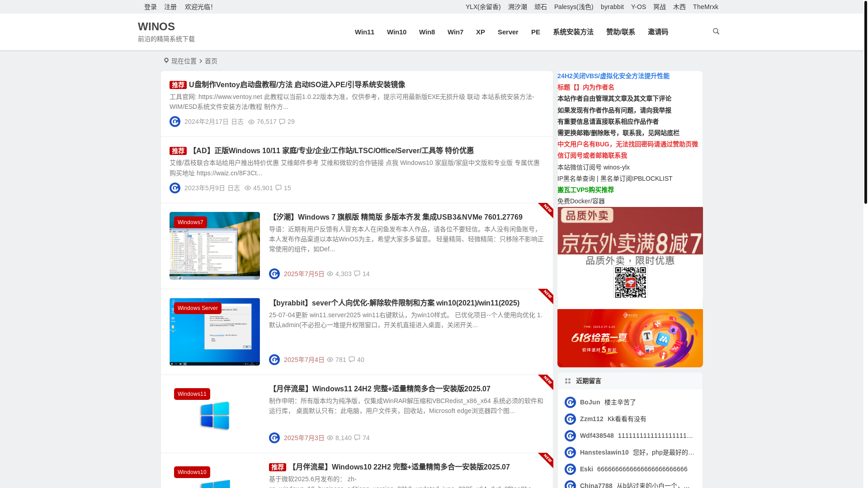Click comment icon showing 15 comments
This screenshot has width=868, height=488.
point(278,188)
